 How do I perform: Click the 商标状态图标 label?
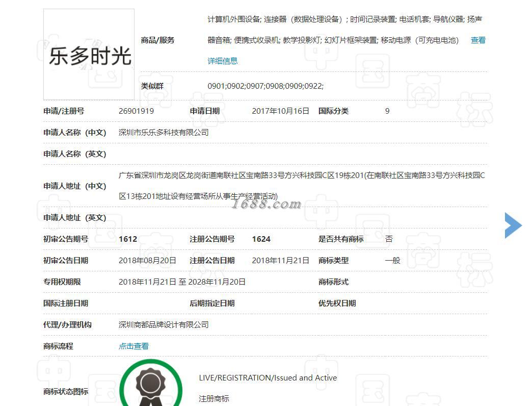[x=66, y=391]
